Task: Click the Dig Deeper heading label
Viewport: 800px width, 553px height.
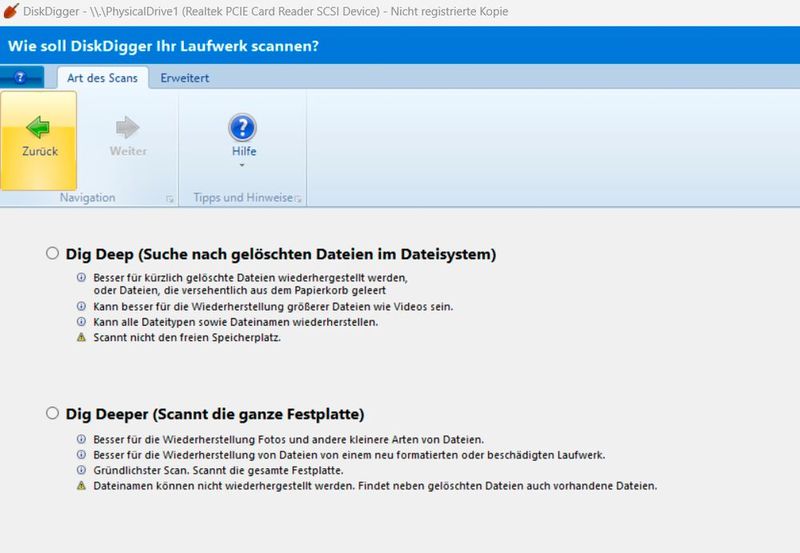Action: point(215,414)
